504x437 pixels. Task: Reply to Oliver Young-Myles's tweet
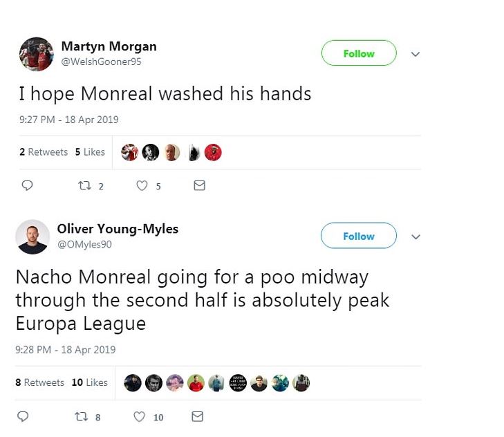(x=23, y=416)
